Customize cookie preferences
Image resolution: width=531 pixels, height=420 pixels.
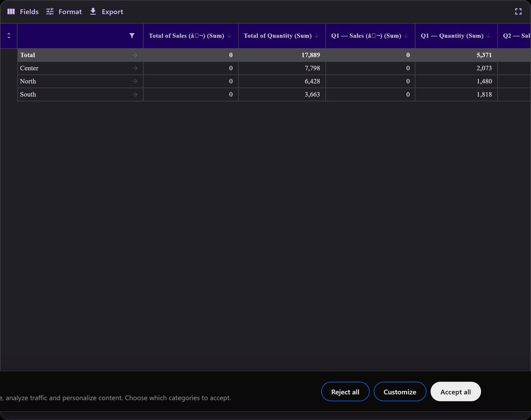pos(400,392)
